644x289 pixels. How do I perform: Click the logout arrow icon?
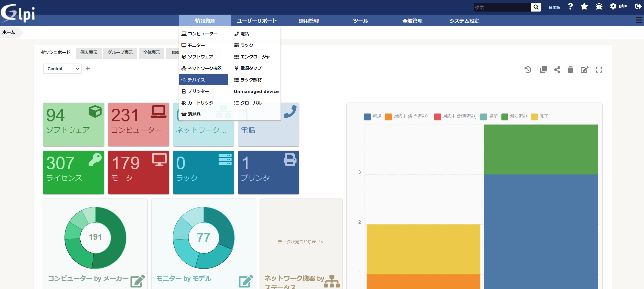638,7
